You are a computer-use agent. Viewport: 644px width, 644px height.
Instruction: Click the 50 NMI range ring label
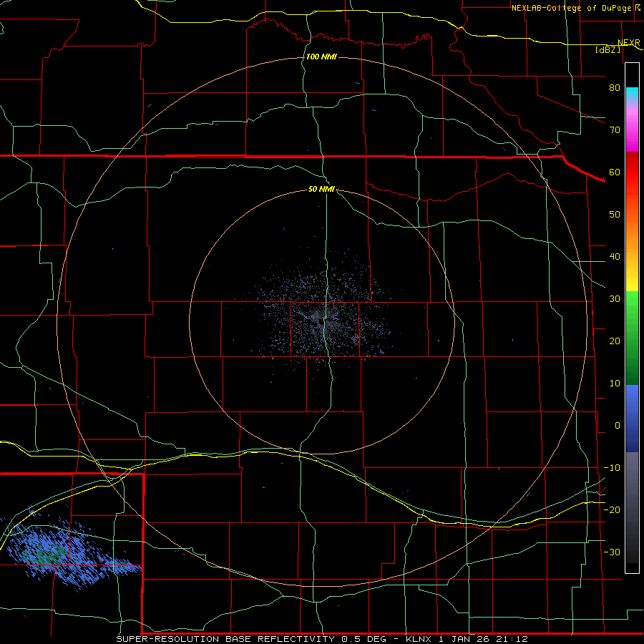[x=321, y=189]
